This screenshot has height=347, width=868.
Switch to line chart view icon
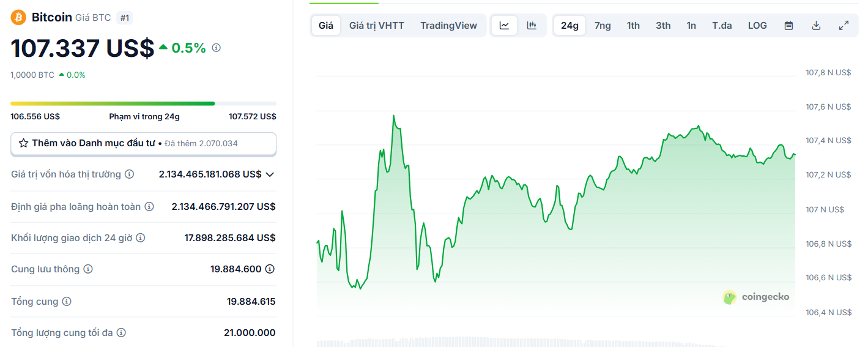pos(505,26)
